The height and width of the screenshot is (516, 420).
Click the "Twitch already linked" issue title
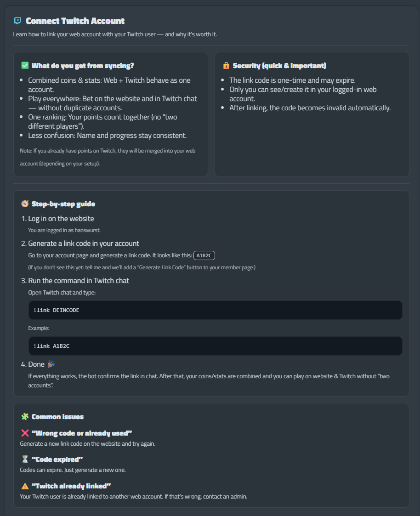(71, 486)
